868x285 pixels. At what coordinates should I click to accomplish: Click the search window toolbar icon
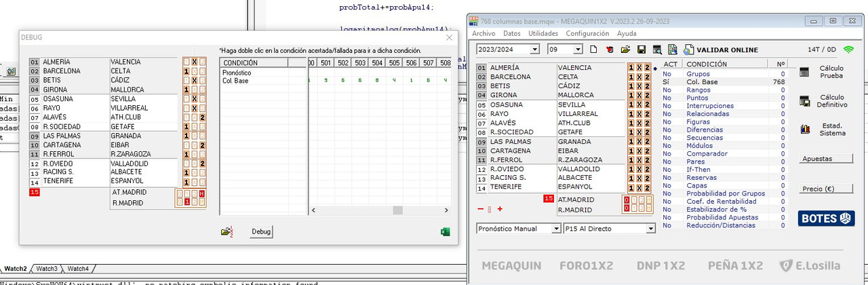point(656,50)
